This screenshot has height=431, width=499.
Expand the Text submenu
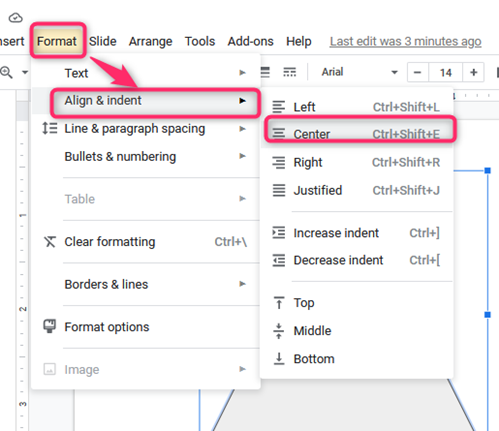pyautogui.click(x=146, y=73)
